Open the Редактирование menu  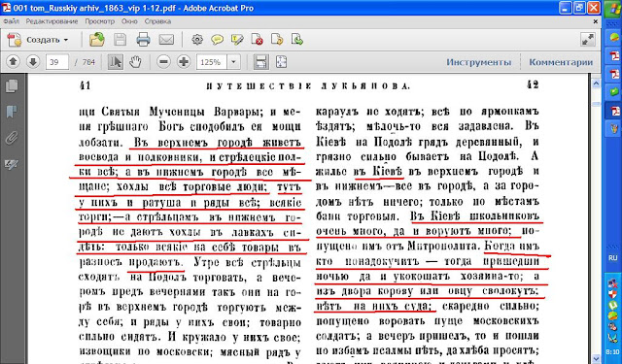(x=52, y=21)
